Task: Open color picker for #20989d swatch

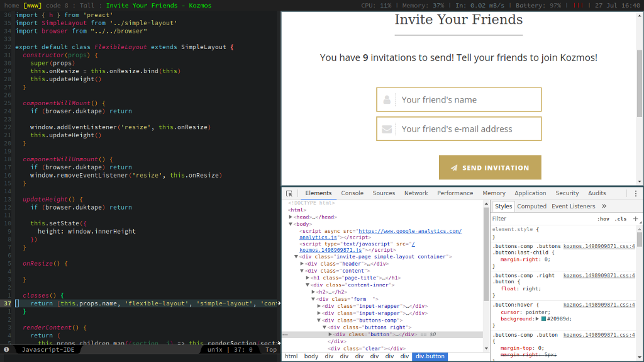Action: [x=543, y=319]
